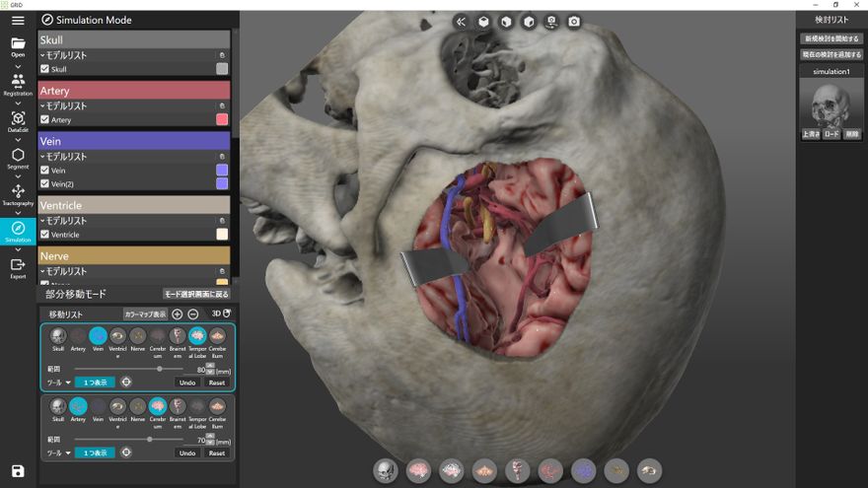Click the rotate camera view icon

(551, 22)
